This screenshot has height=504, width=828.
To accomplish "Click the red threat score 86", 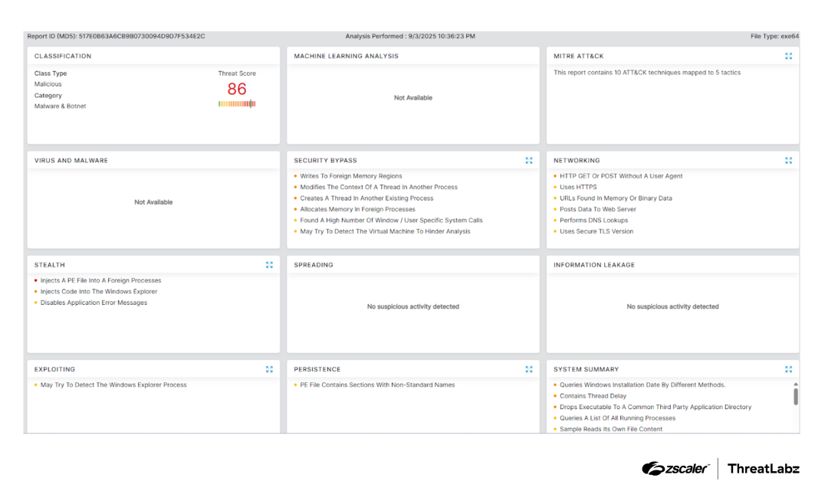I will [237, 89].
